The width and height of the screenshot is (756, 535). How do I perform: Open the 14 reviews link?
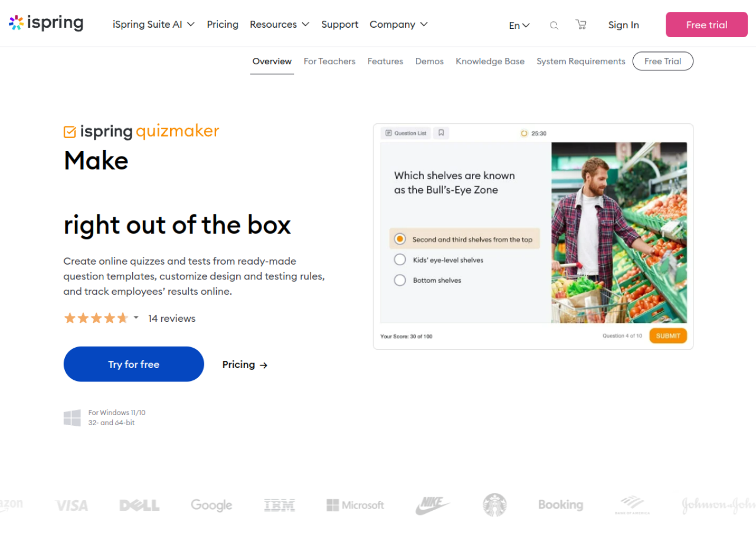point(172,318)
